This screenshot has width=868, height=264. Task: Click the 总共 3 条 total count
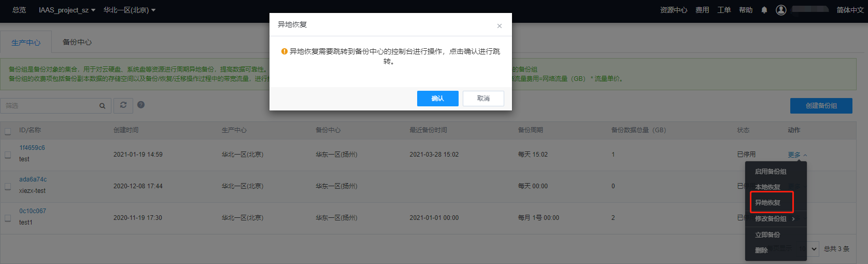(x=837, y=249)
